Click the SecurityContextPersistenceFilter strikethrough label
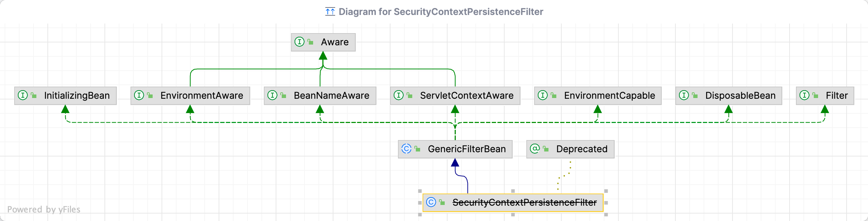This screenshot has height=221, width=868. pyautogui.click(x=524, y=202)
